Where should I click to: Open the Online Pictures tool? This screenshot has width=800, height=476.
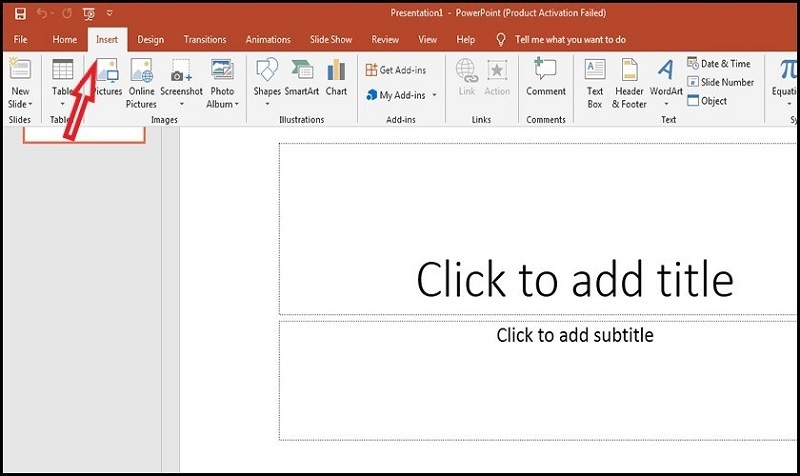pos(141,80)
